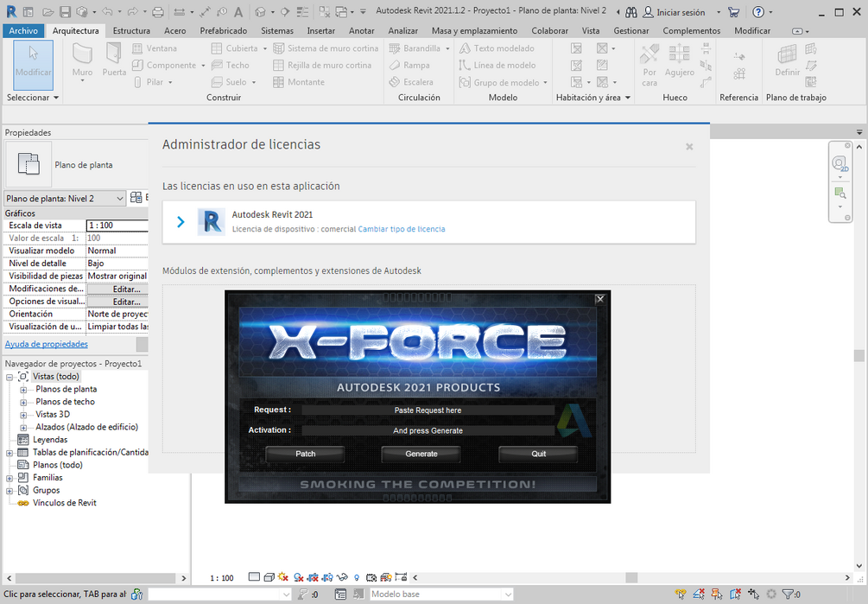Switch to the Insertar ribbon tab
The image size is (868, 604).
point(321,31)
